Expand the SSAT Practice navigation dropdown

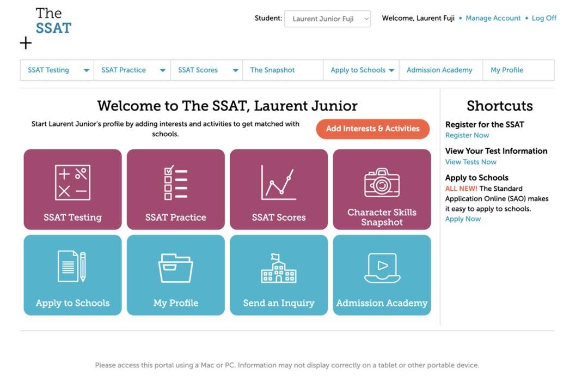(162, 70)
